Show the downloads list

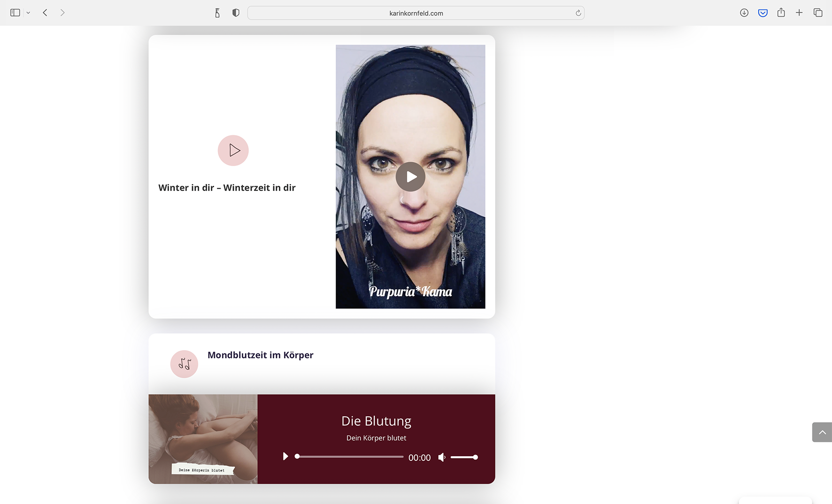coord(744,13)
